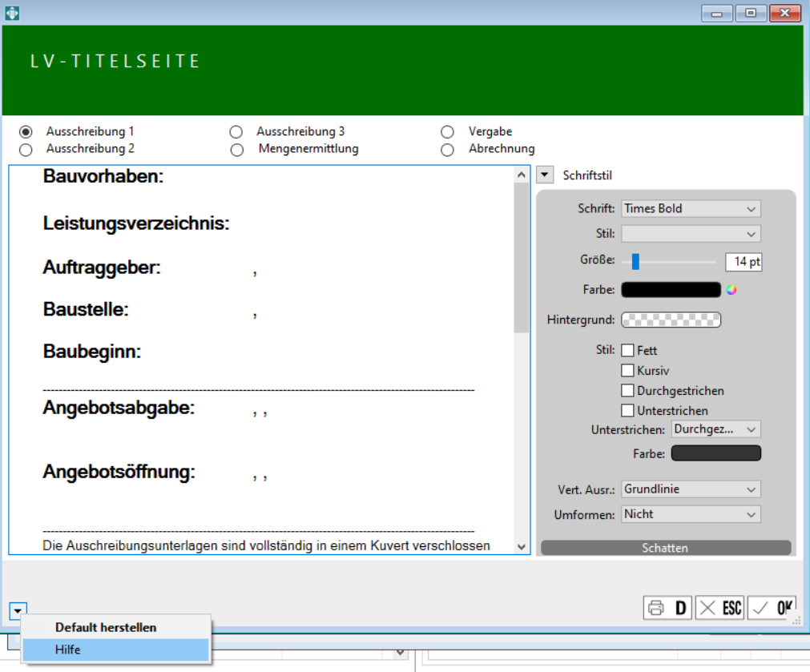Click the Größe slider handle
The image size is (810, 672).
(635, 261)
